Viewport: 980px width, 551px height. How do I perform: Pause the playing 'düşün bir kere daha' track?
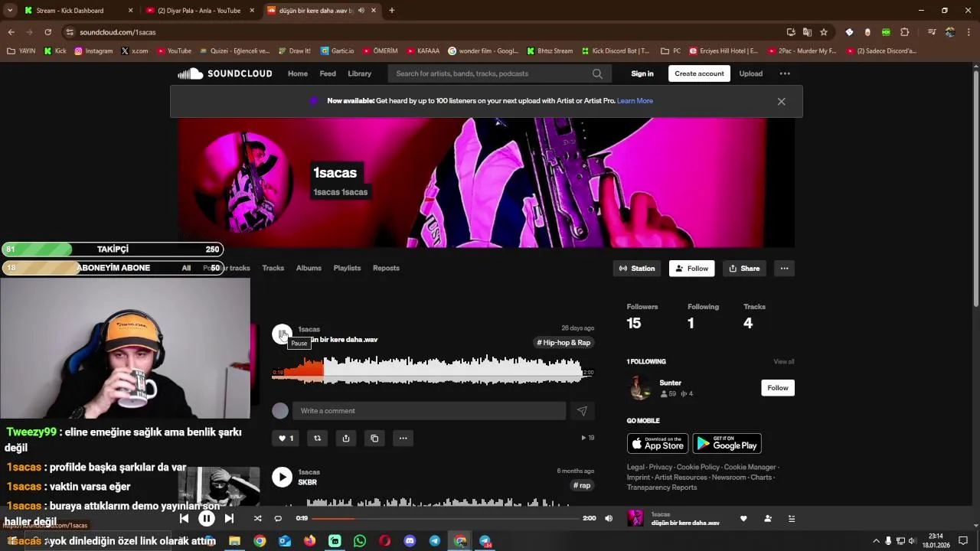tap(282, 334)
